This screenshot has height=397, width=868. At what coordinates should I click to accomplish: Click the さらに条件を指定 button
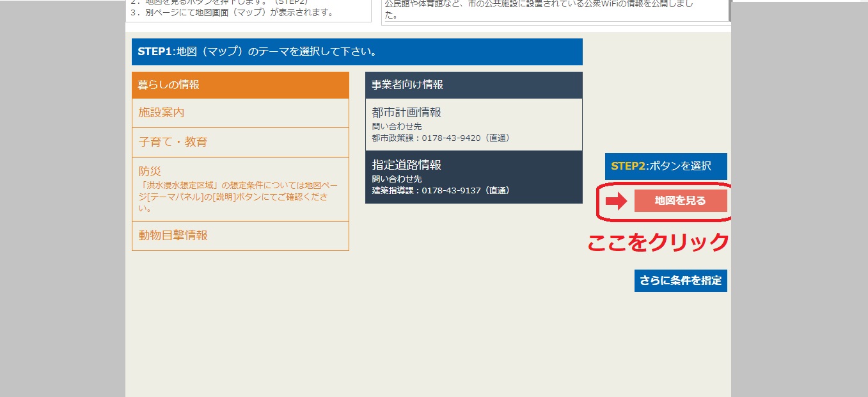[x=681, y=280]
